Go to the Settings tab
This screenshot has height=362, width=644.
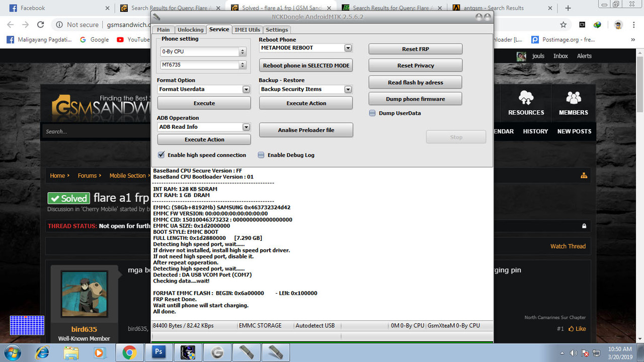pos(277,30)
